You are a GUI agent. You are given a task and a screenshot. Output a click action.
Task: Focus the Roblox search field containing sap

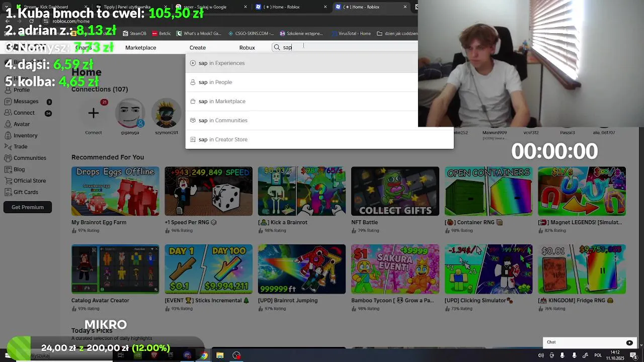coord(345,47)
